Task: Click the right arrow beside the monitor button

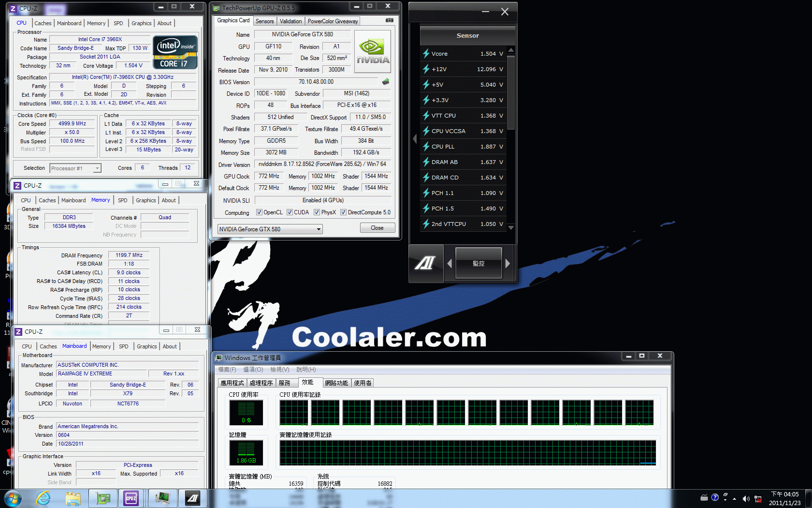Action: coord(507,264)
